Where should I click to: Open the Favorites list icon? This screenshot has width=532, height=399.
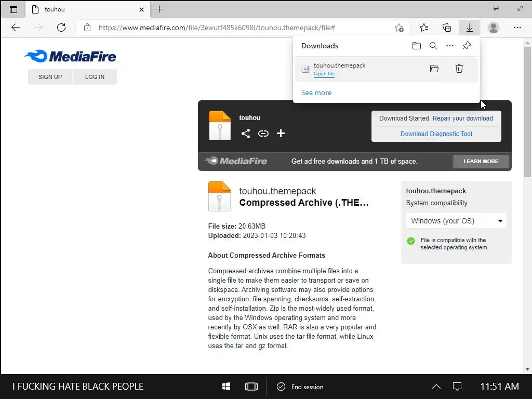(424, 28)
